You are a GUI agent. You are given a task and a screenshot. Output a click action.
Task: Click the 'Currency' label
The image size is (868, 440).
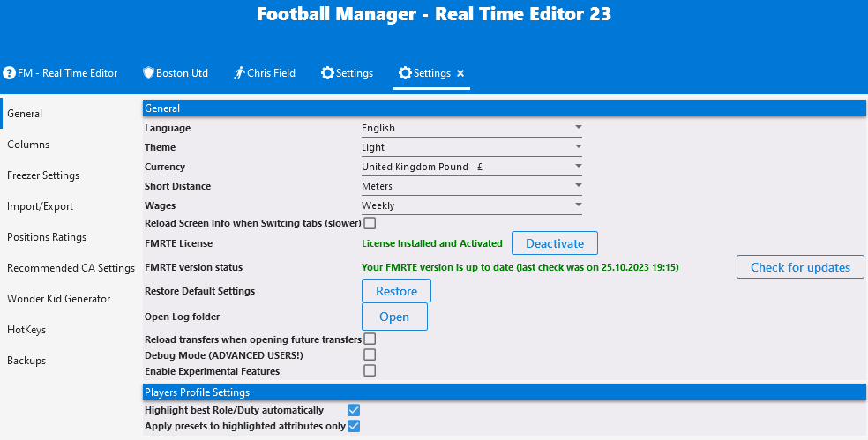point(165,167)
